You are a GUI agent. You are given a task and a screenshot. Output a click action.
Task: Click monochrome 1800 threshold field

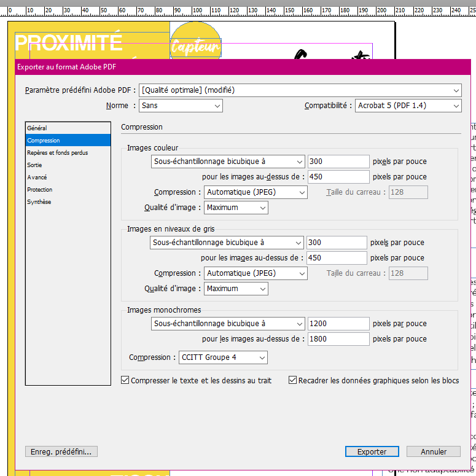click(x=338, y=339)
